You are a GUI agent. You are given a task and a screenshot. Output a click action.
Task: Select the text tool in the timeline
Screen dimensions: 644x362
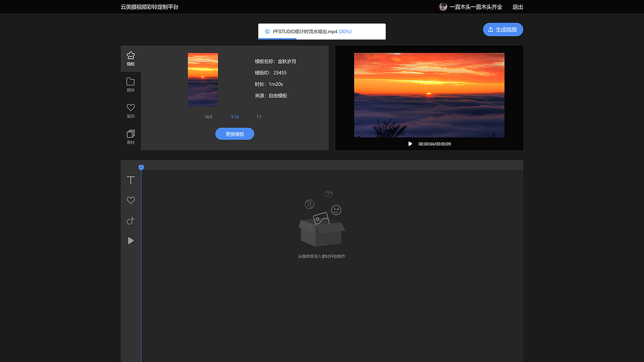pos(131,180)
